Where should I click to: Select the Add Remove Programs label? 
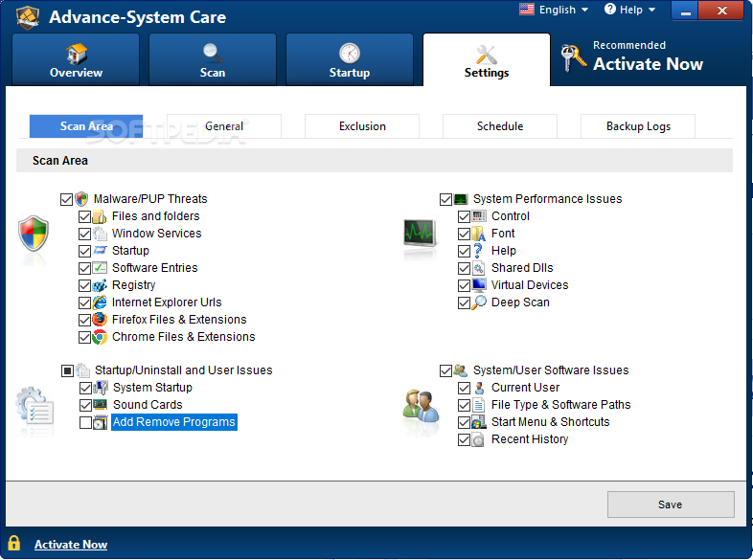pyautogui.click(x=174, y=422)
